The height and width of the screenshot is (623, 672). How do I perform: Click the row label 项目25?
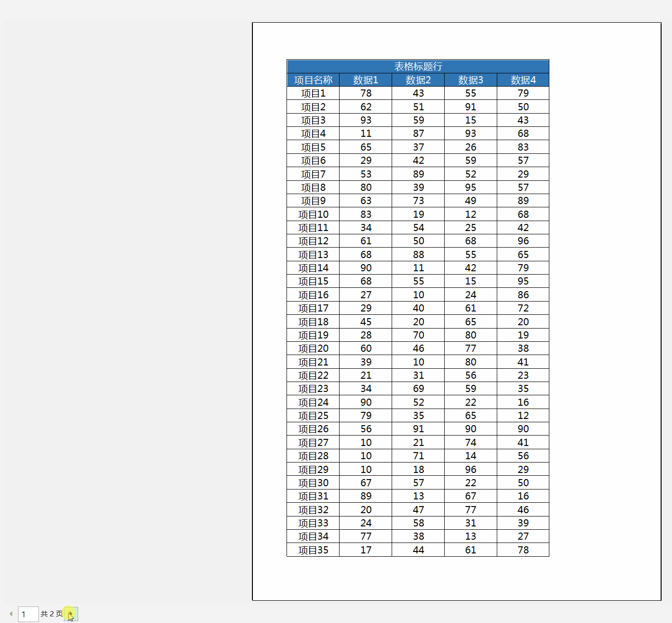pyautogui.click(x=314, y=416)
